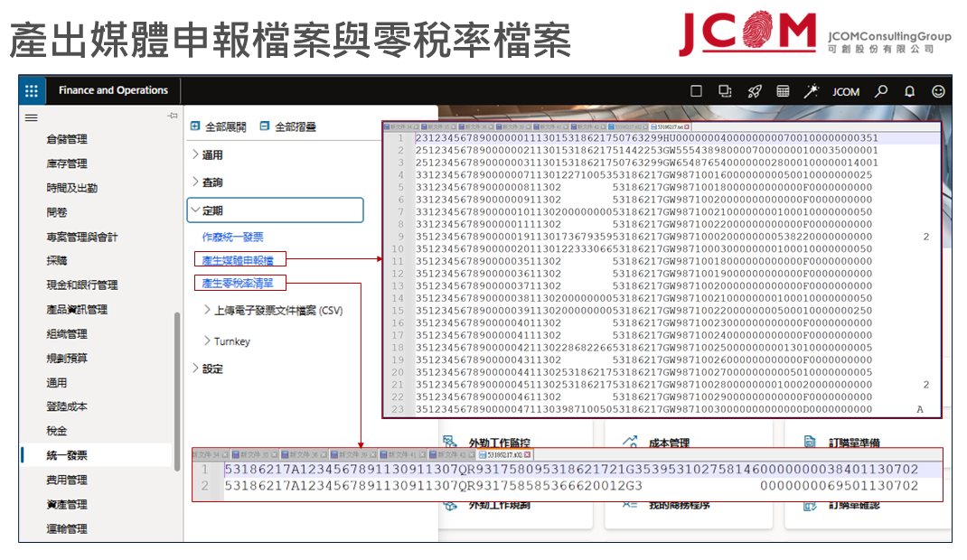Screen dimensions: 967x560
Task: Click the search magnifier icon
Action: click(881, 91)
